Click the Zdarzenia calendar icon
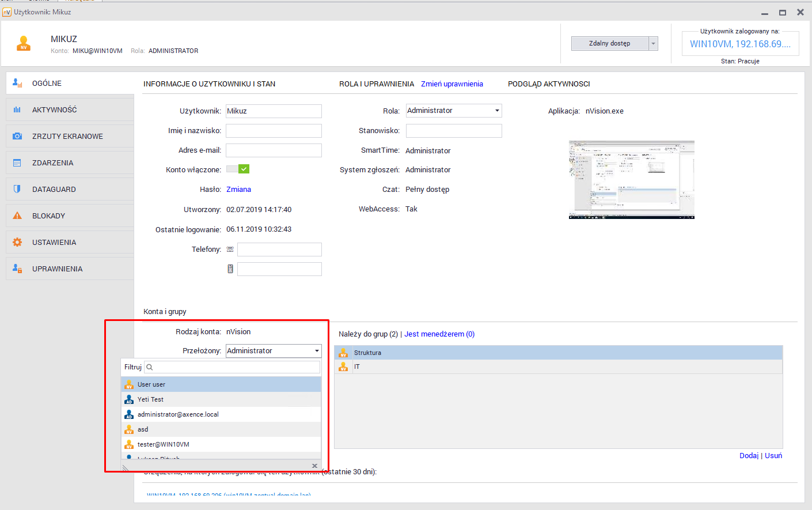Viewport: 812px width, 510px height. click(17, 163)
